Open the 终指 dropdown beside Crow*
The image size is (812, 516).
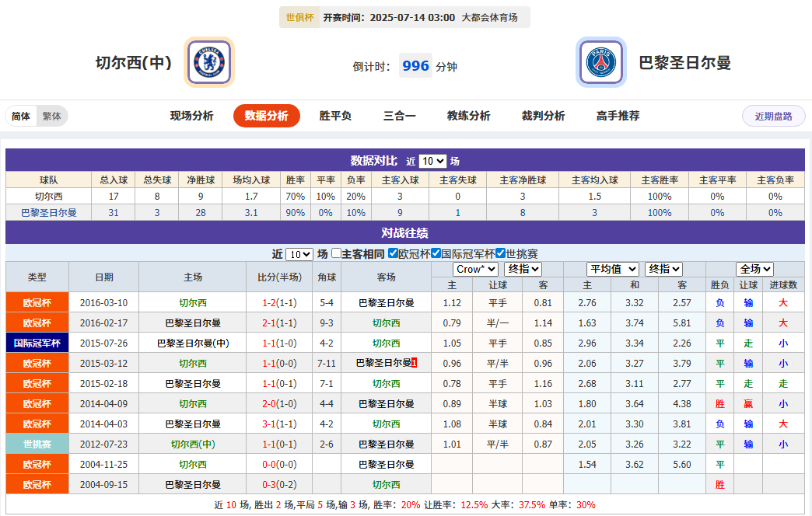tap(523, 269)
